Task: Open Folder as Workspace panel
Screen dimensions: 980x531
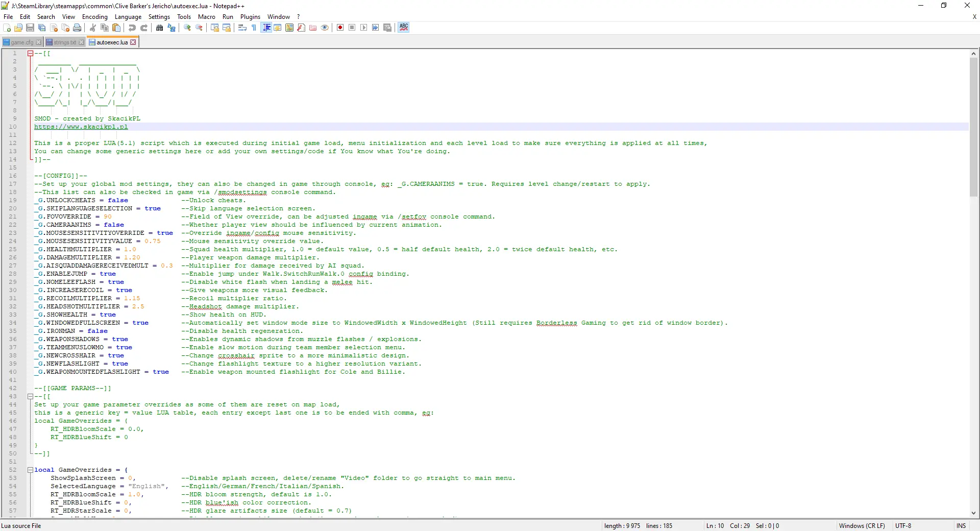Action: point(313,28)
